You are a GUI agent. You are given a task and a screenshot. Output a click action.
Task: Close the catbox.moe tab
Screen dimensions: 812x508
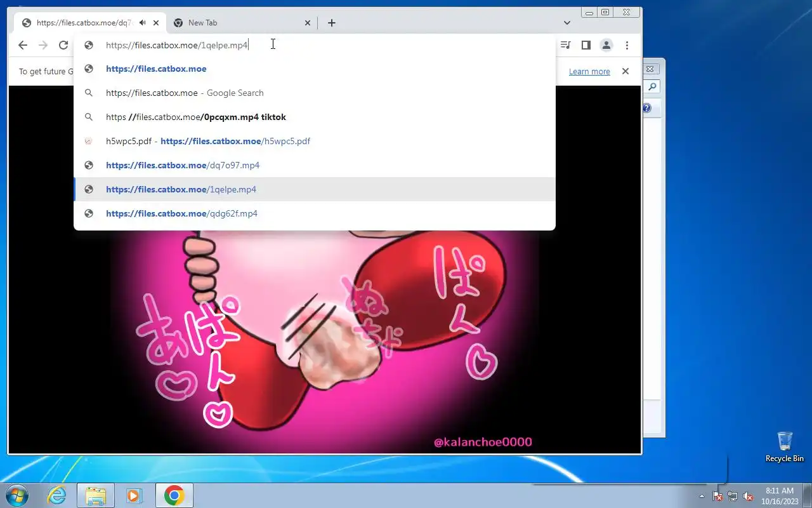[156, 23]
